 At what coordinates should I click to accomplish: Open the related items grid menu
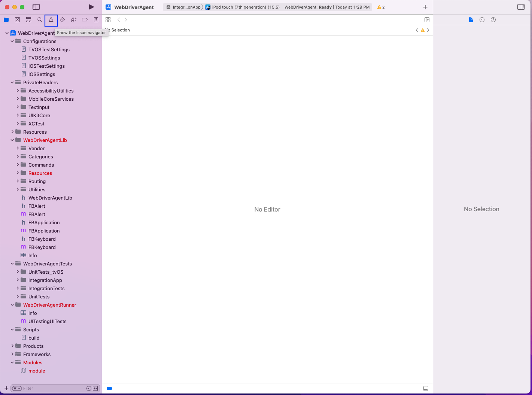click(x=108, y=20)
